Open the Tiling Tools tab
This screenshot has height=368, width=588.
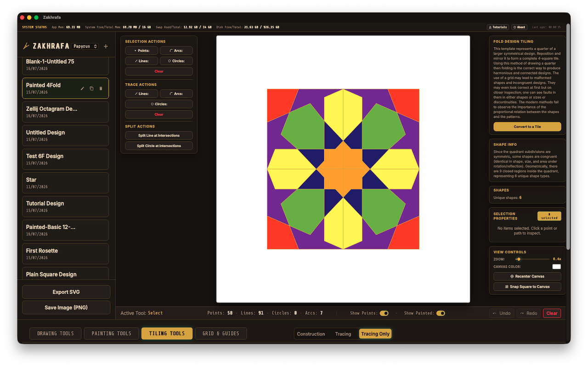pyautogui.click(x=167, y=333)
